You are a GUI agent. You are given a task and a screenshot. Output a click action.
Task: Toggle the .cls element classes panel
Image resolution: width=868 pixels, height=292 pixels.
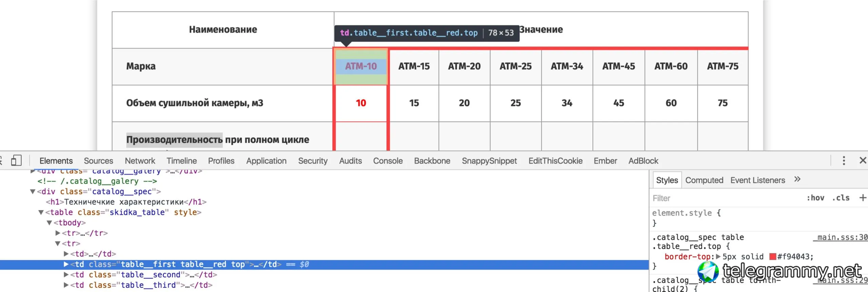click(x=841, y=198)
